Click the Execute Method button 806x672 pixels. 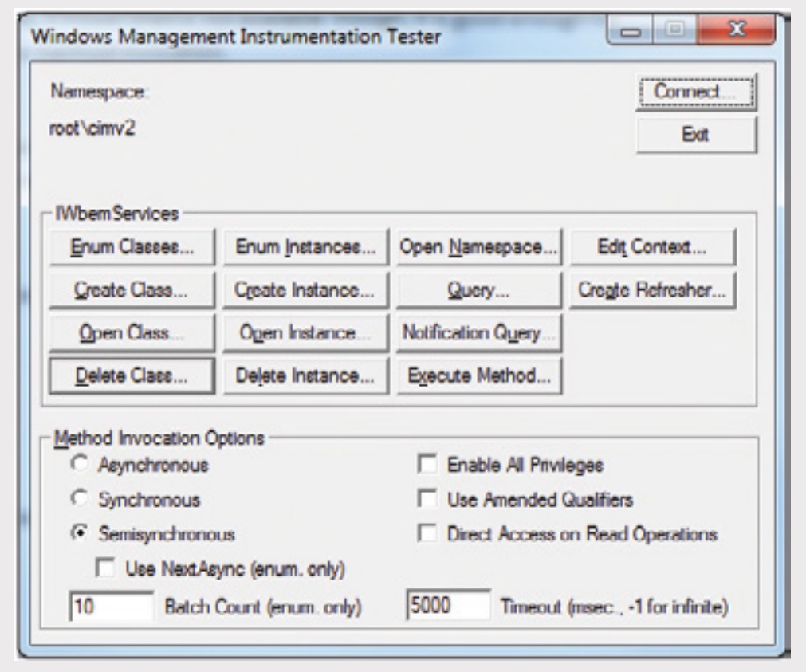point(478,375)
